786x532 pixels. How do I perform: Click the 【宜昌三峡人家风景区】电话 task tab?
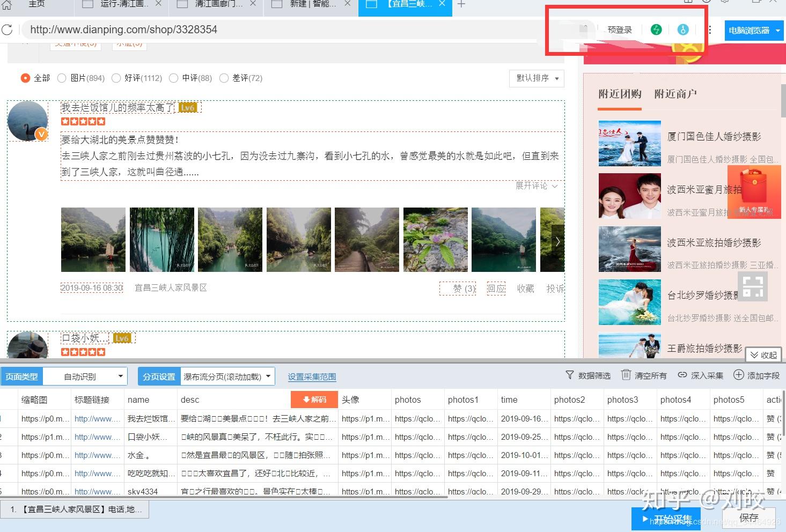[75, 509]
